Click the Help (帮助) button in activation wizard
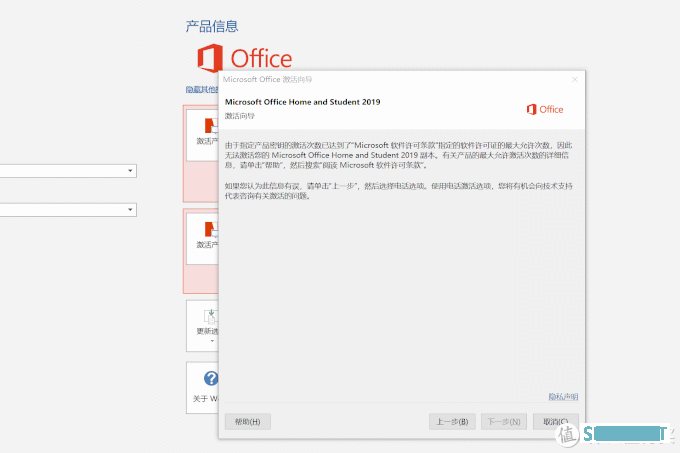 tap(248, 421)
